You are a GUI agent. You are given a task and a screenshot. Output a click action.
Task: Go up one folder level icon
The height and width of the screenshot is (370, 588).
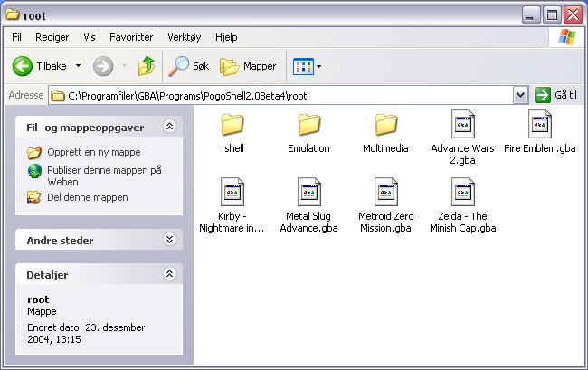tap(147, 66)
